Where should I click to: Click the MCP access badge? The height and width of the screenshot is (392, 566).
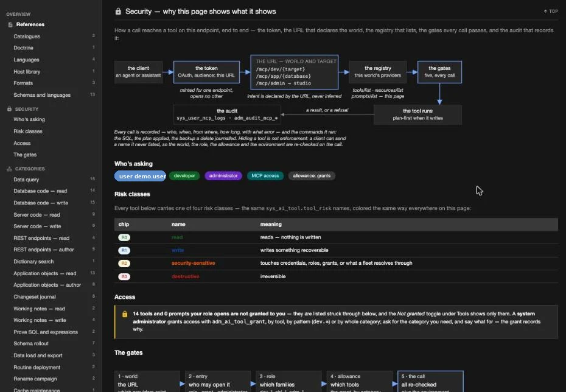pyautogui.click(x=265, y=176)
